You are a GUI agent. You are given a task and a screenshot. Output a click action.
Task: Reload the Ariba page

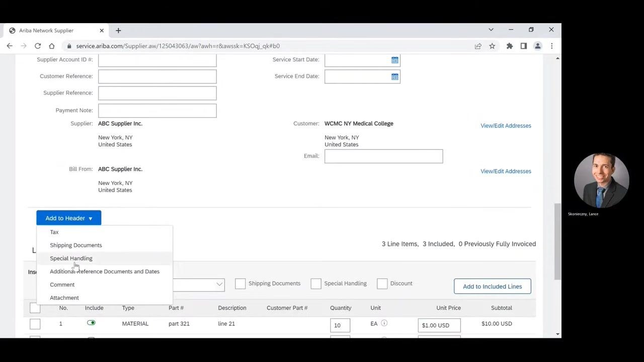click(x=38, y=46)
